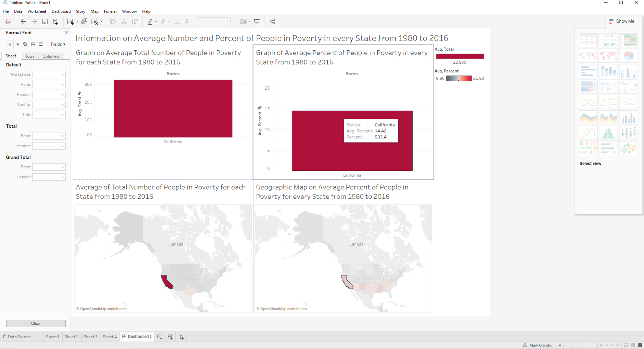Viewport: 644px width, 349px height.
Task: Open the Worksheet font dropdown
Action: [x=49, y=75]
